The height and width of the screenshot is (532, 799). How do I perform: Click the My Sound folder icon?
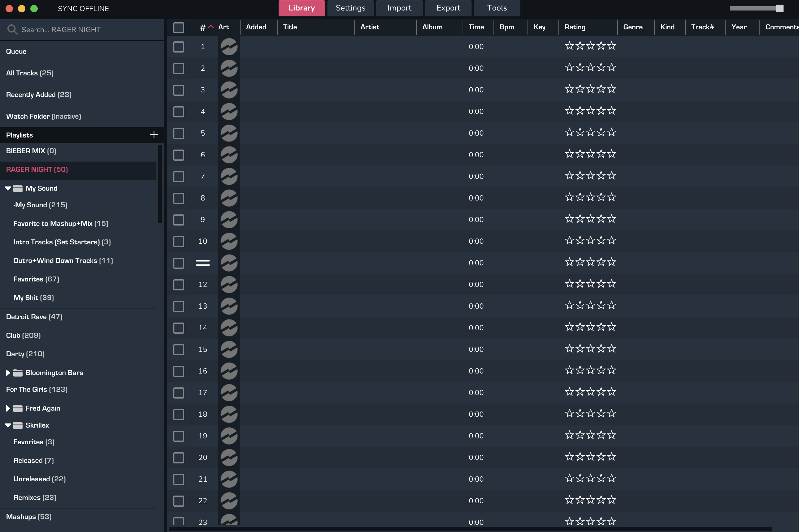tap(18, 188)
